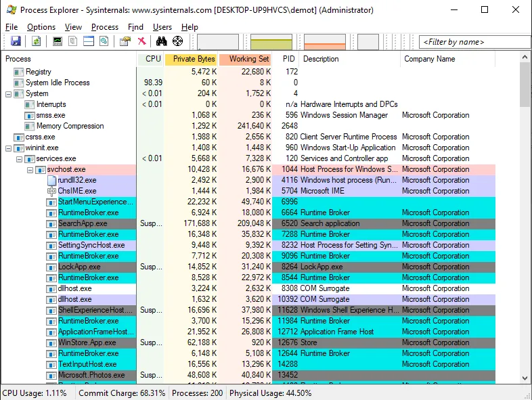Select the crosshair Find Window's Process icon

[178, 41]
